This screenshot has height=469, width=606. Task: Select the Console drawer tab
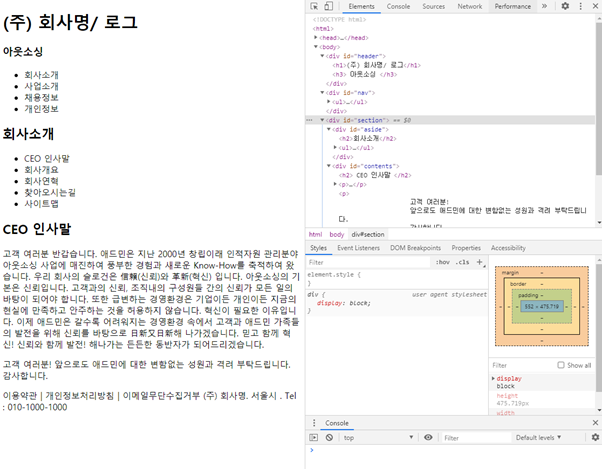click(x=337, y=423)
